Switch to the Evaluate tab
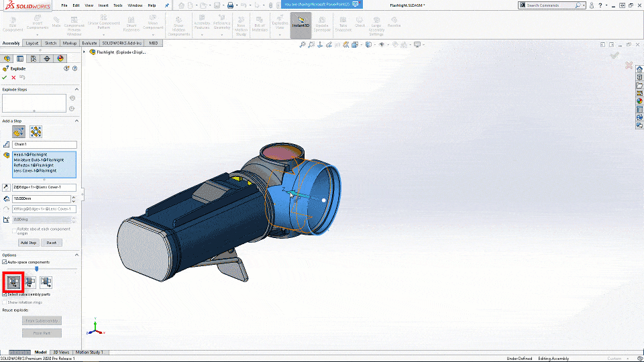The height and width of the screenshot is (362, 644). click(89, 43)
